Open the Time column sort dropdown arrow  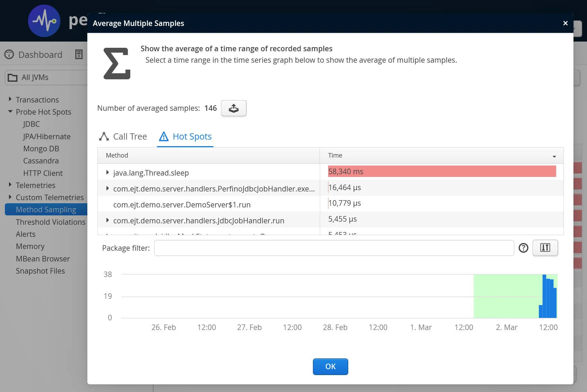(x=554, y=157)
